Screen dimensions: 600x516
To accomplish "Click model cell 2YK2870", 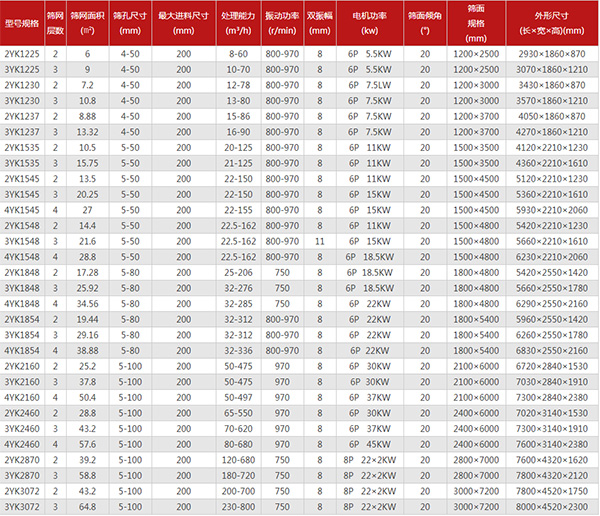I will click(22, 461).
